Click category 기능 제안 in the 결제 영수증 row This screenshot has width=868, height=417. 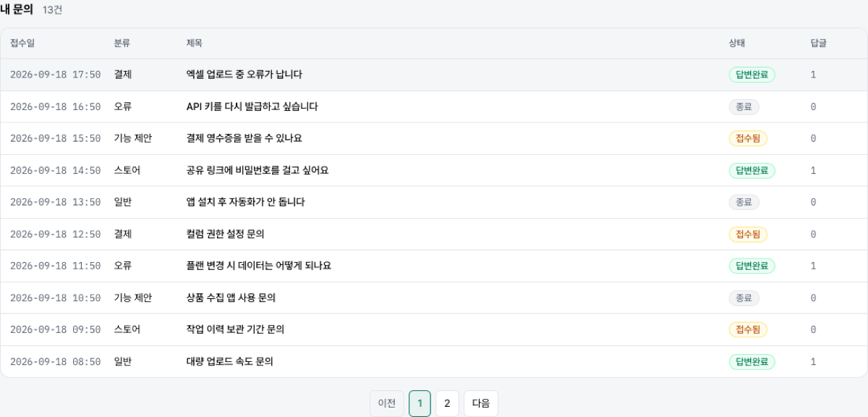point(132,138)
